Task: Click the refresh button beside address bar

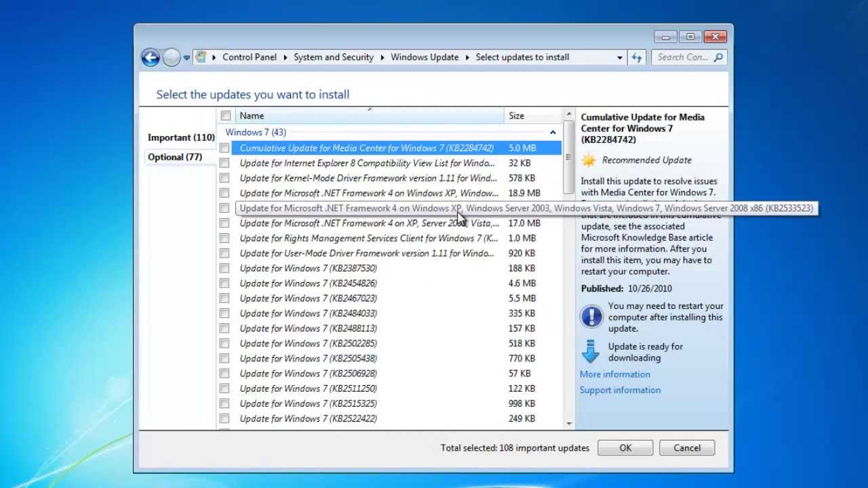Action: (x=636, y=58)
